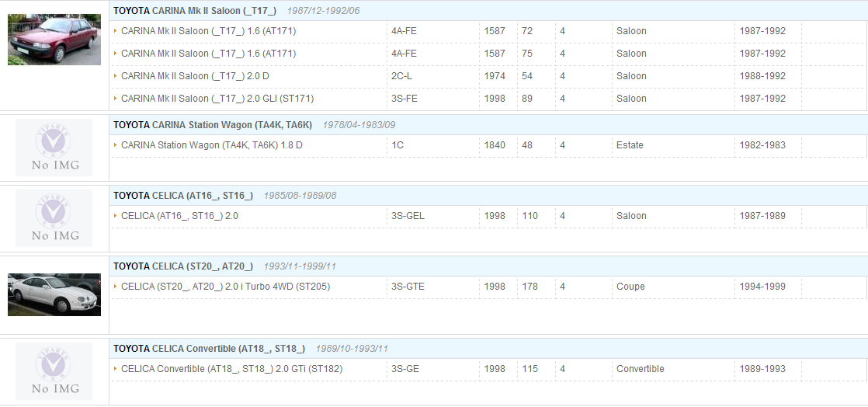Open CELICA 2.0 i Turbo 4WD (ST205)
This screenshot has width=868, height=407.
click(225, 287)
